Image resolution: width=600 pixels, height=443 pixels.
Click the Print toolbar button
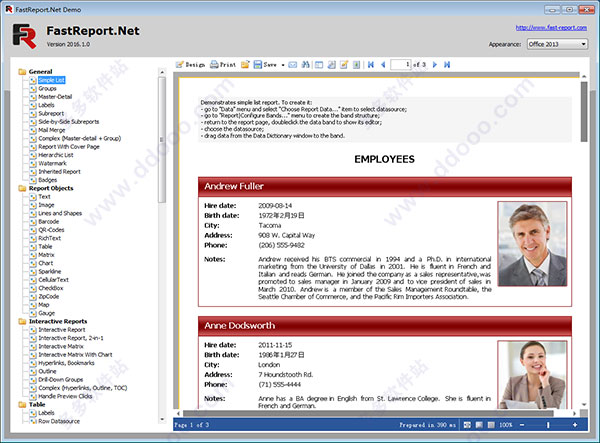[x=223, y=65]
